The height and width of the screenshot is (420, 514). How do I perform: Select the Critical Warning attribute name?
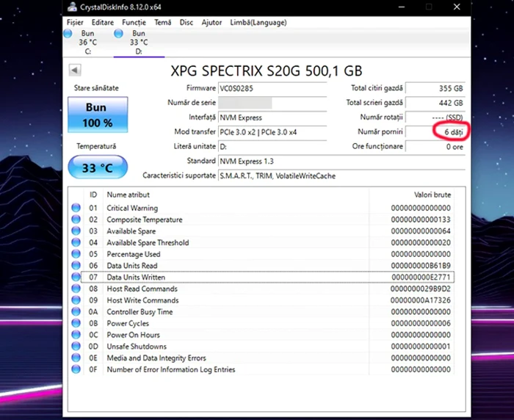(132, 208)
